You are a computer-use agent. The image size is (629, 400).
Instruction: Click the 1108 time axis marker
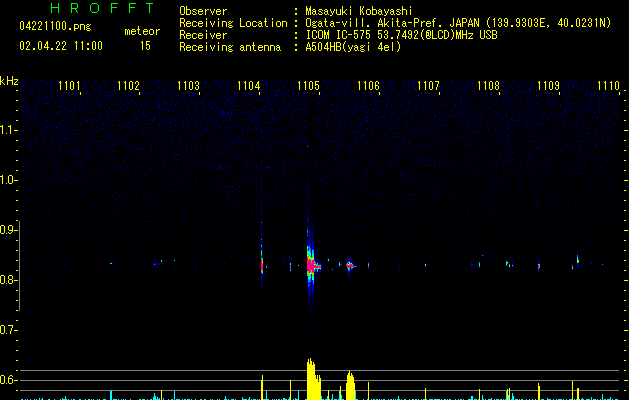pos(488,86)
